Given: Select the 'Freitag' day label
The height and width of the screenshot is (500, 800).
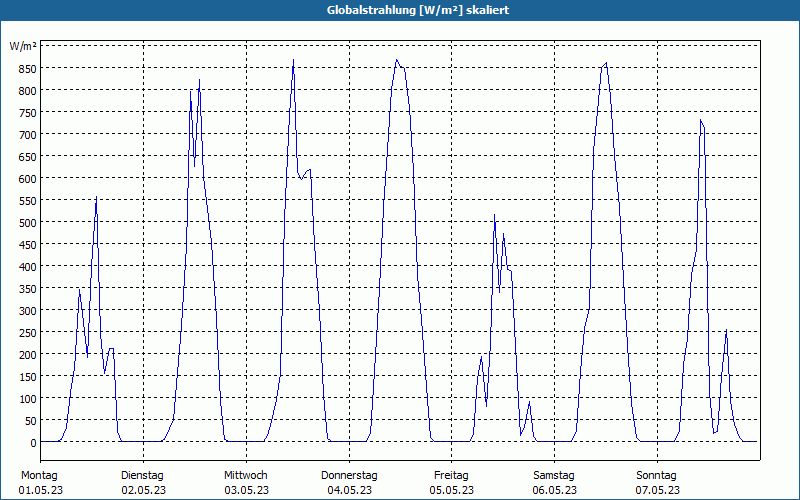Looking at the screenshot, I should 451,476.
